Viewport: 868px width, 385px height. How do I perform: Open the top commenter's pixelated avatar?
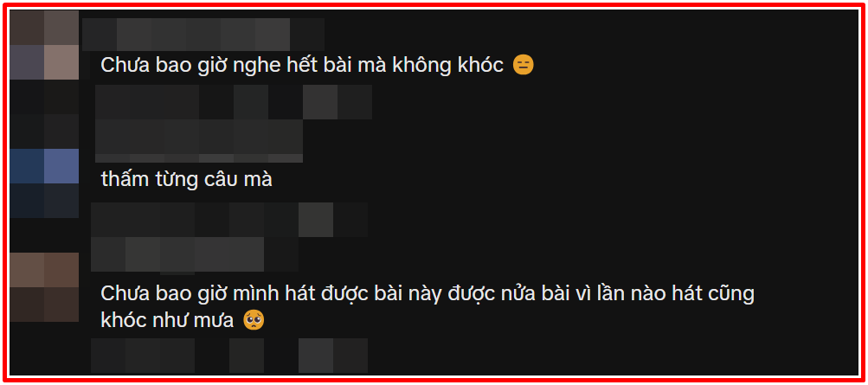[x=44, y=45]
